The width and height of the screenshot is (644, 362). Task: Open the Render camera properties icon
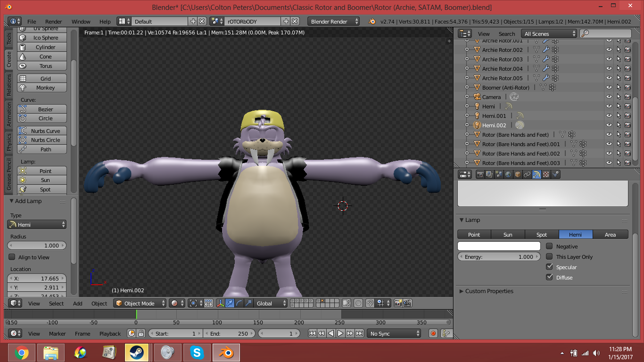pyautogui.click(x=480, y=174)
